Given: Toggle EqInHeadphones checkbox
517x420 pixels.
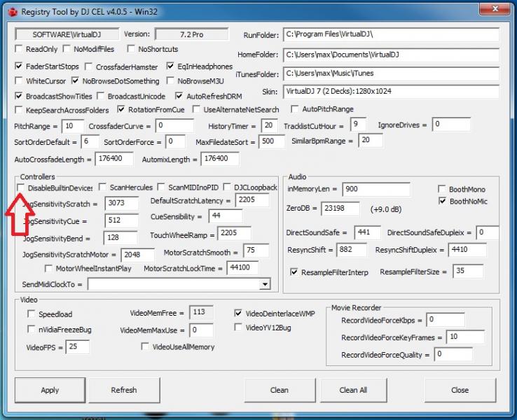Looking at the screenshot, I should (172, 66).
